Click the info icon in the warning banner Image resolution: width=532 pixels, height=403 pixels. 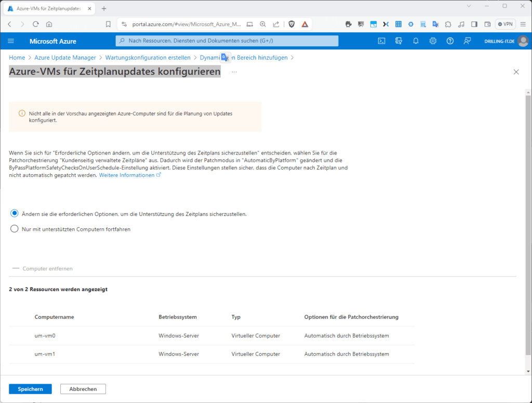point(22,113)
